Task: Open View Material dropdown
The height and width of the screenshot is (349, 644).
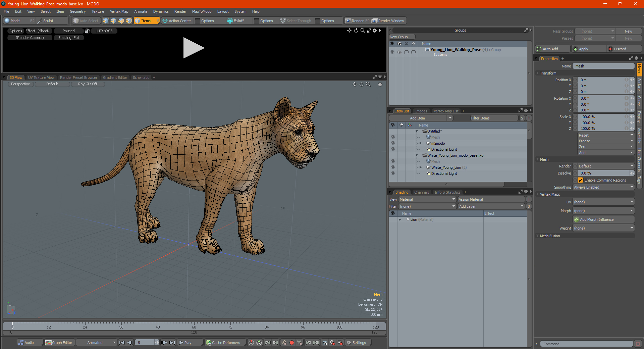Action: [x=427, y=199]
